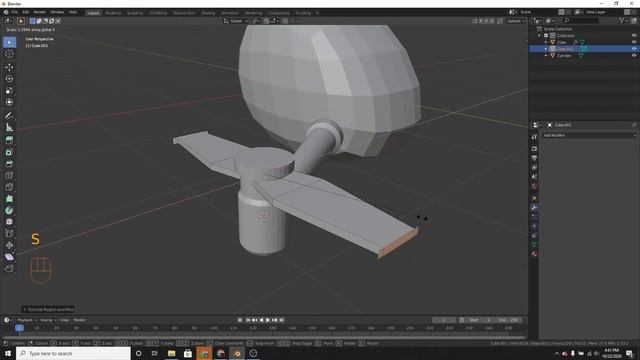Select the Select Box tool
Screen dimensions: 640x360
[9, 42]
